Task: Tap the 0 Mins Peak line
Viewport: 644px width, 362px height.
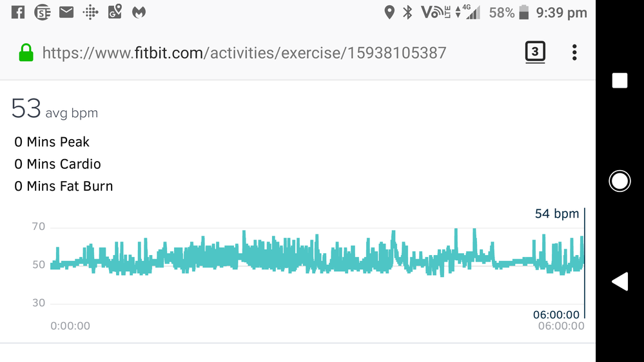Action: pos(52,142)
